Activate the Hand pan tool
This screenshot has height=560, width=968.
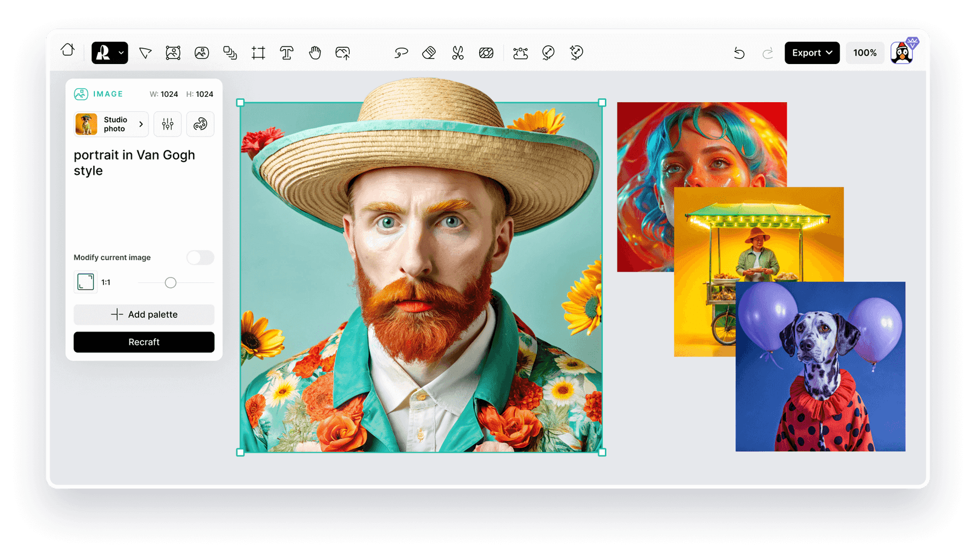click(x=314, y=53)
